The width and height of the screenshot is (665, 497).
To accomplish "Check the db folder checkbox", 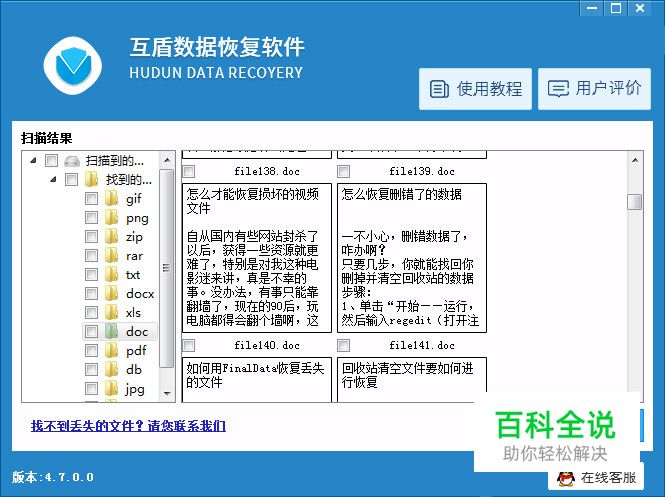I will click(x=91, y=369).
